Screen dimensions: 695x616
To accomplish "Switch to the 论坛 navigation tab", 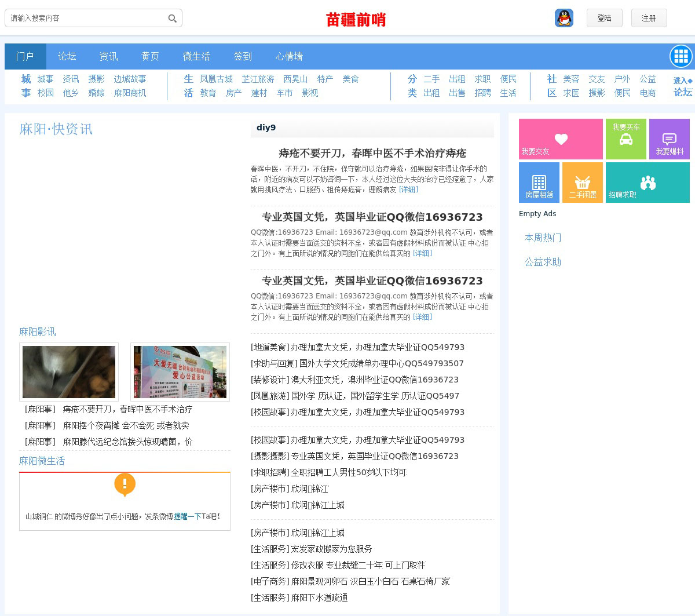I will 67,56.
